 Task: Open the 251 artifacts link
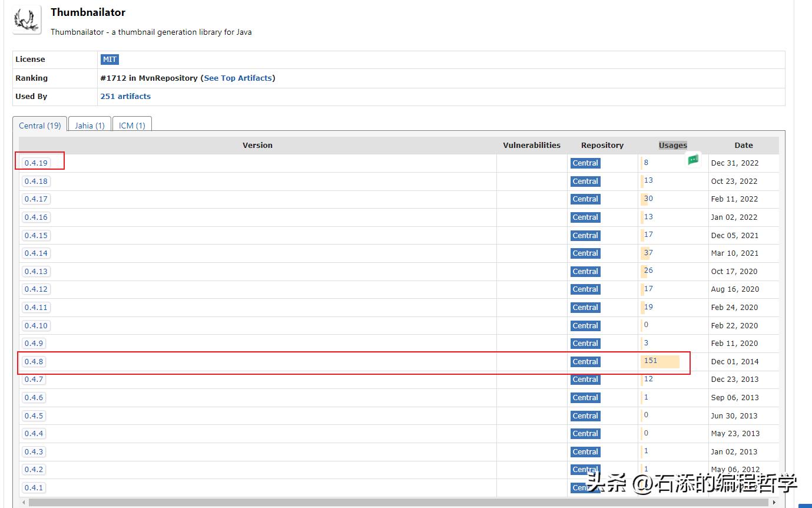pos(125,96)
